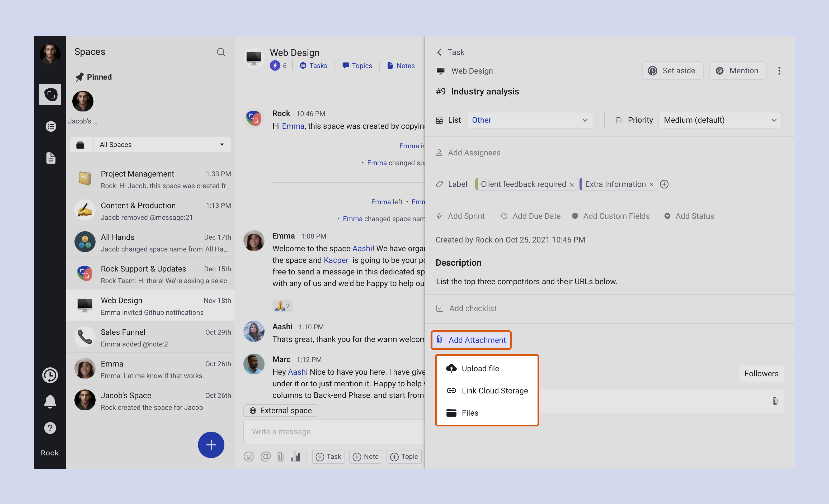The height and width of the screenshot is (504, 829).
Task: Click the three-dot task options menu
Action: coord(779,71)
